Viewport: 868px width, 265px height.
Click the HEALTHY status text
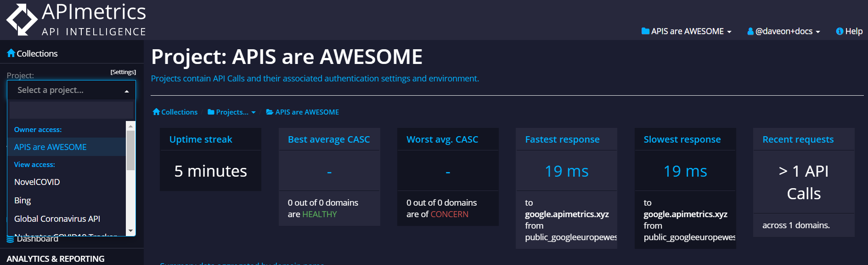(x=319, y=214)
